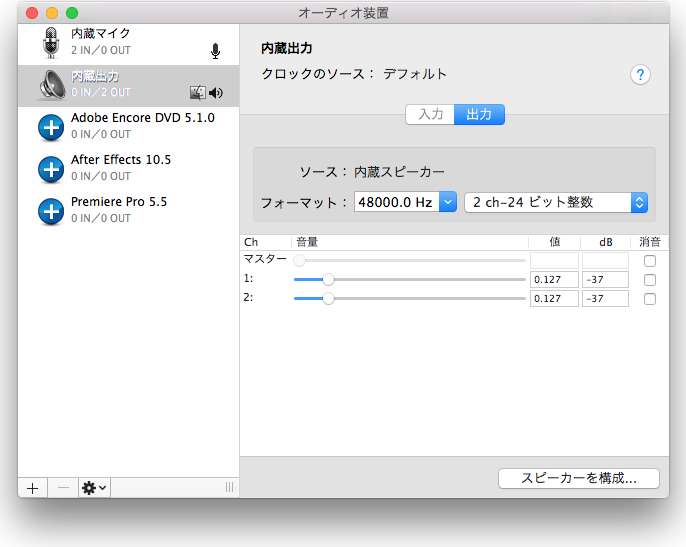The width and height of the screenshot is (686, 547).
Task: Click the Ch column header
Action: coord(251,242)
